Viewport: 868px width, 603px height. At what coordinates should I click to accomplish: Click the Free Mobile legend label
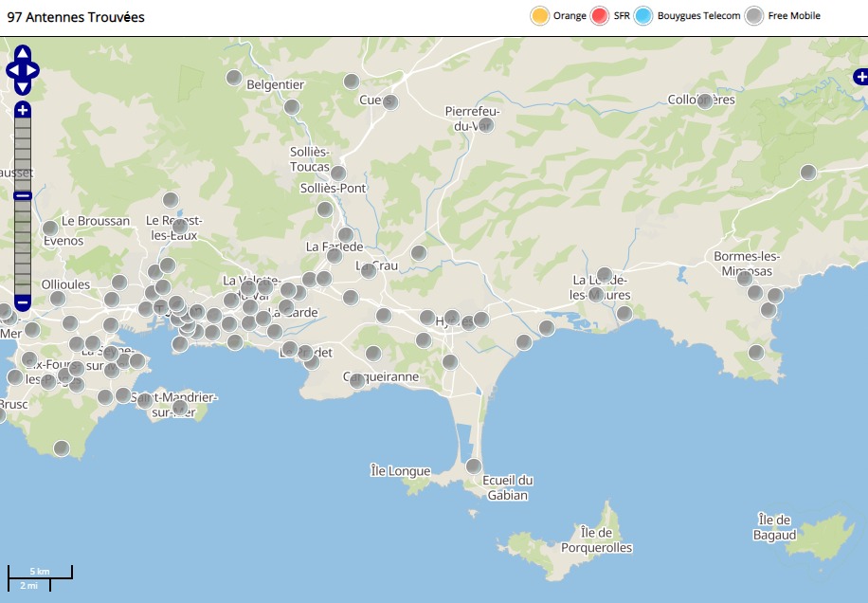(794, 16)
